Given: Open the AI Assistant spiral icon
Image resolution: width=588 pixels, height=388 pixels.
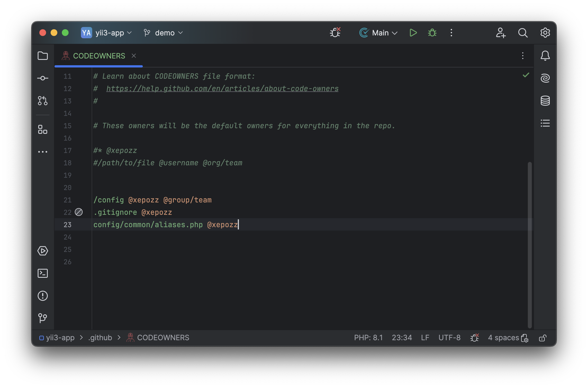Looking at the screenshot, I should pos(545,78).
